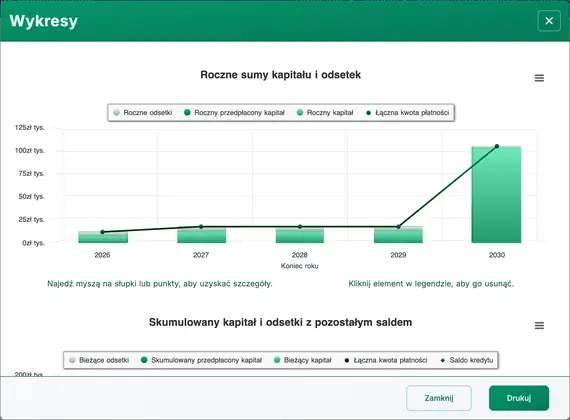Image resolution: width=570 pixels, height=420 pixels.
Task: Click the 2029 data point on the line
Action: click(398, 227)
